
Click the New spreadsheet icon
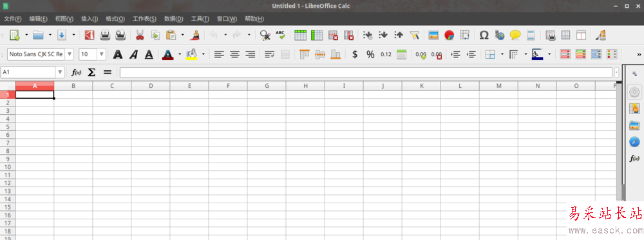pos(14,35)
